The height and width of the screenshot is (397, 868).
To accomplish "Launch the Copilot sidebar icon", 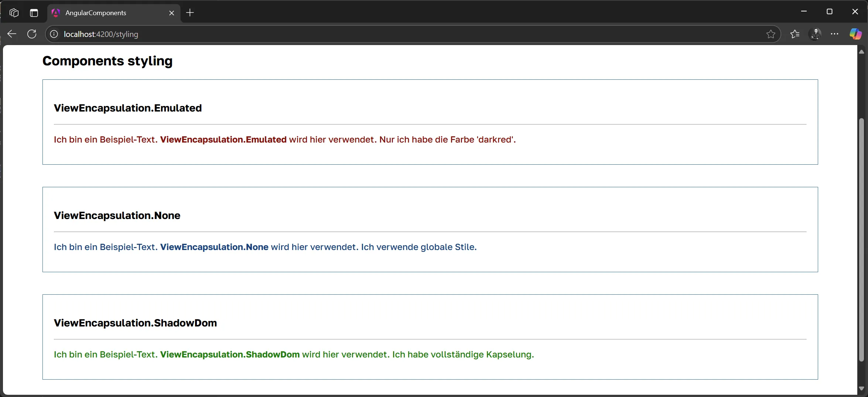I will coord(855,34).
